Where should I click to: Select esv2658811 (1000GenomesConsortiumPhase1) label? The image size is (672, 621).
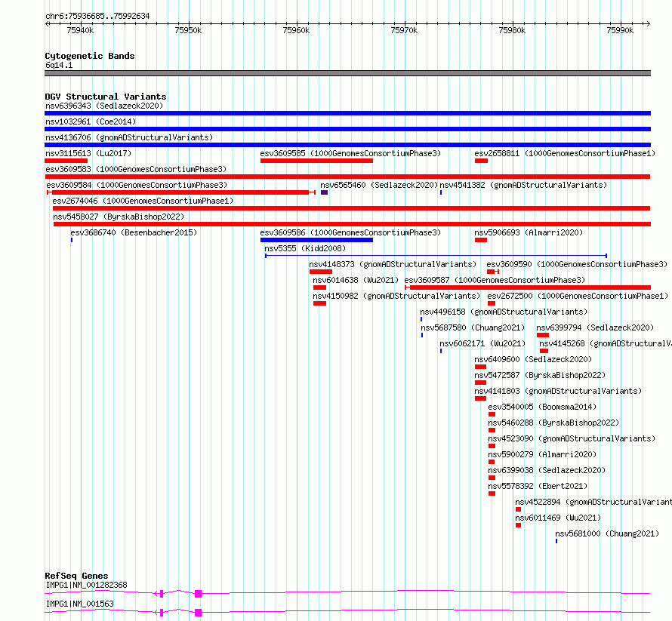565,153
